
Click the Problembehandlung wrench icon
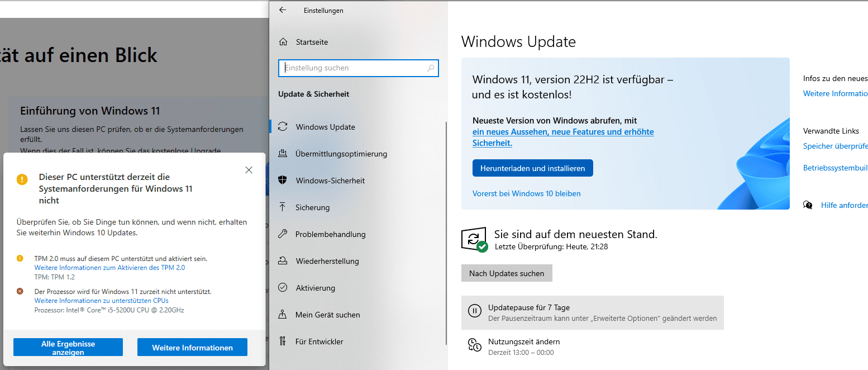[x=283, y=234]
